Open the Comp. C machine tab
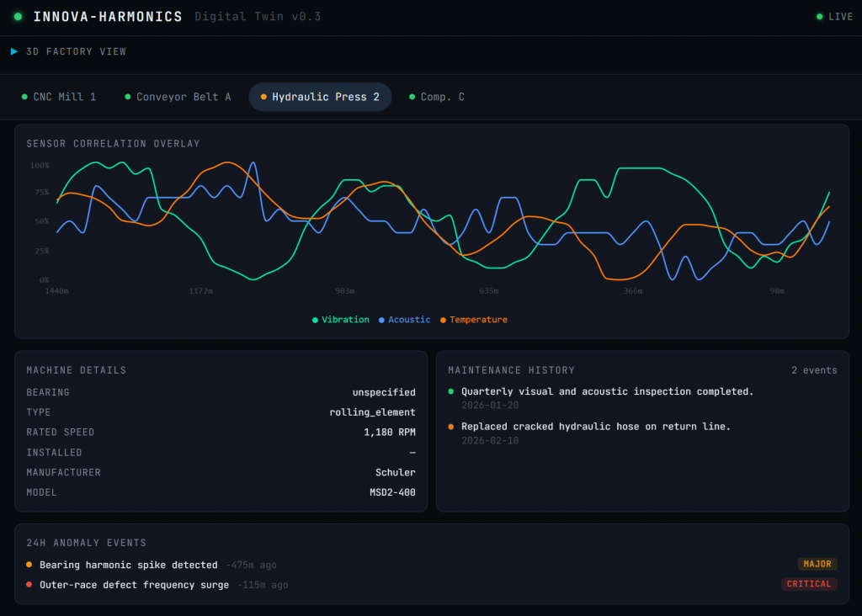The width and height of the screenshot is (862, 616). pos(437,97)
